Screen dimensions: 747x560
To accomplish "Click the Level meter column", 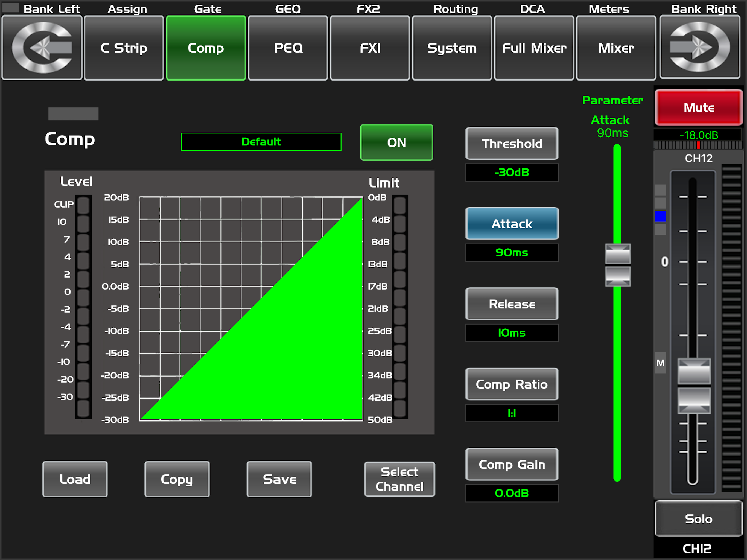I will [x=83, y=307].
